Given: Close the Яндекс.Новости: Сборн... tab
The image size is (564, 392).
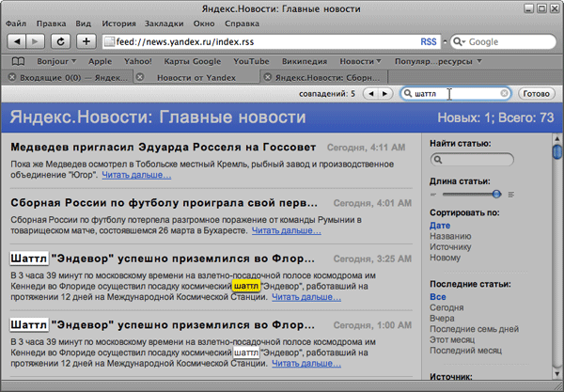Looking at the screenshot, I should click(x=267, y=77).
